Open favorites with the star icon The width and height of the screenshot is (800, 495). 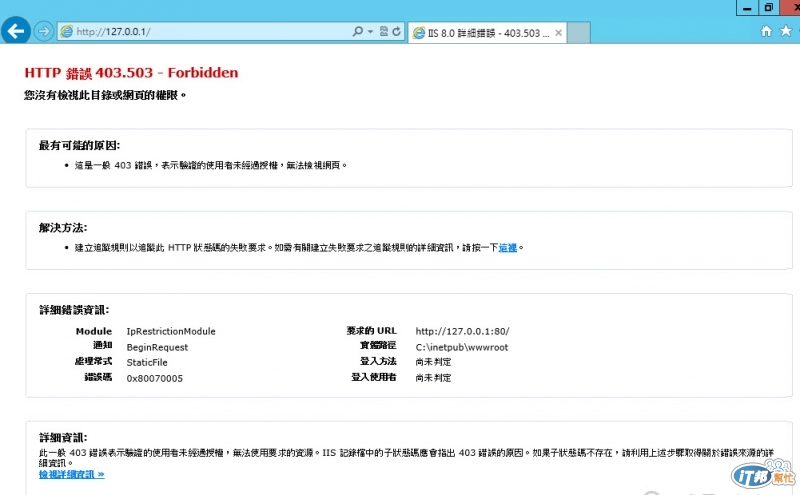pos(786,31)
